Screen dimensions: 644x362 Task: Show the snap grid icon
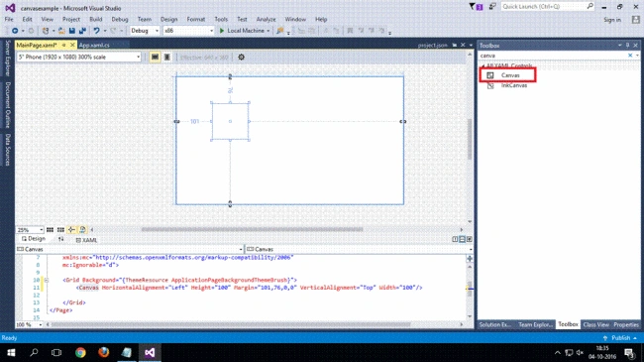50,230
